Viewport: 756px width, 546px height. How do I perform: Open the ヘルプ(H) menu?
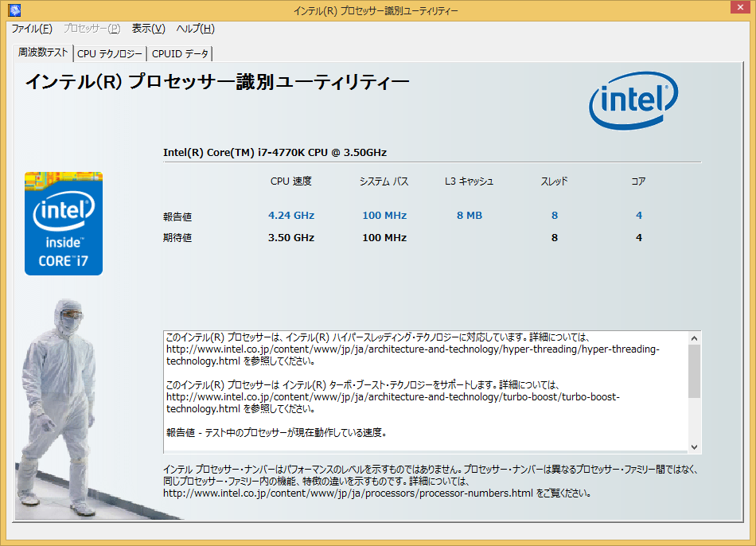click(195, 29)
